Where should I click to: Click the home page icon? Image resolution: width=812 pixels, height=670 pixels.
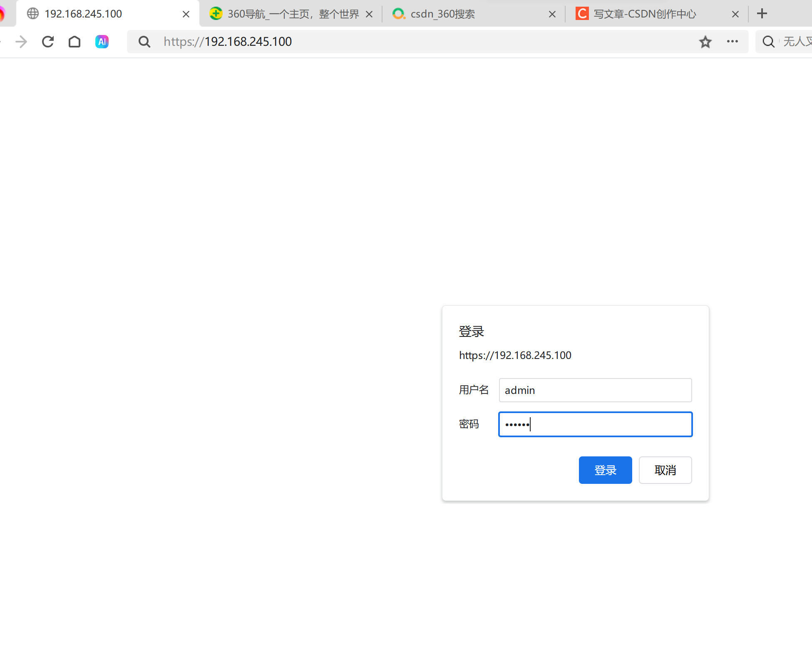tap(74, 42)
